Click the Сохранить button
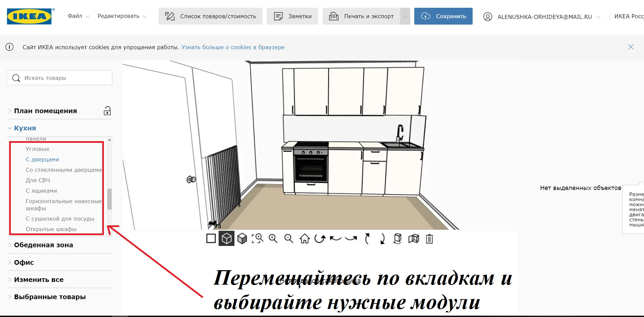Viewport: 644px width, 317px height. (443, 16)
